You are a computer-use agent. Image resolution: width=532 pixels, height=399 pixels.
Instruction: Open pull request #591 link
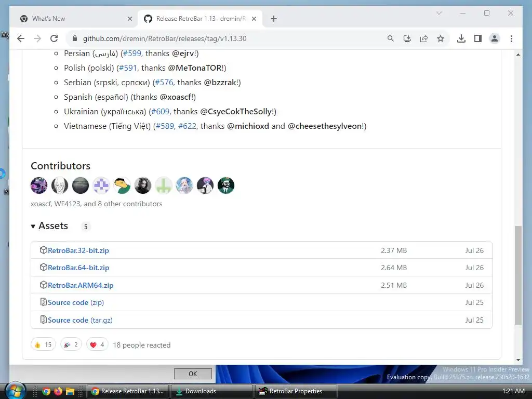[128, 68]
